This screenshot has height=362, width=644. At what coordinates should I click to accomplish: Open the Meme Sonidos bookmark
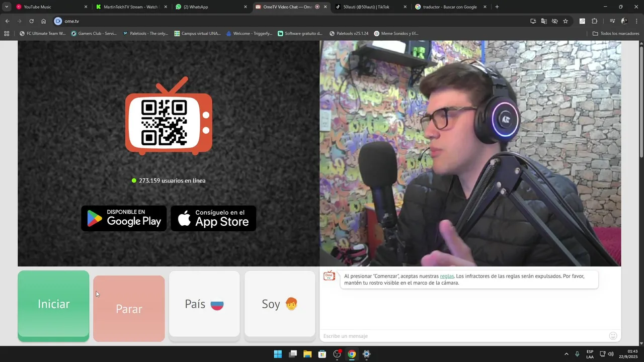396,34
